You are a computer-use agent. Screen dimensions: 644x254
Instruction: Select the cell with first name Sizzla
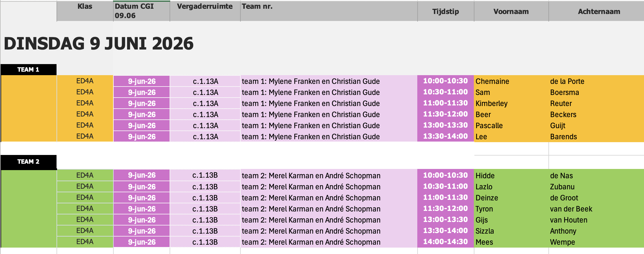(x=511, y=231)
